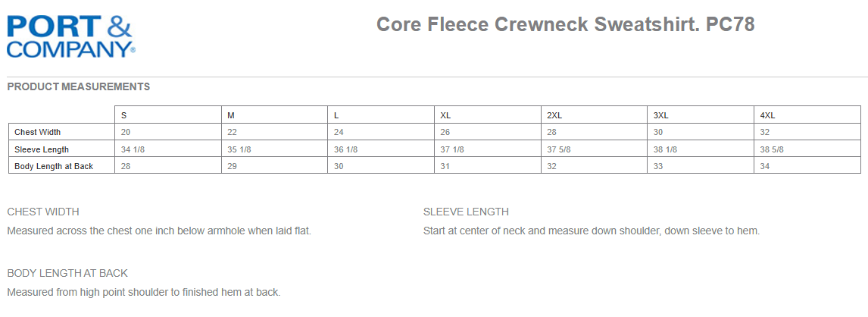Image resolution: width=868 pixels, height=317 pixels.
Task: Select the S size column header
Action: click(124, 115)
